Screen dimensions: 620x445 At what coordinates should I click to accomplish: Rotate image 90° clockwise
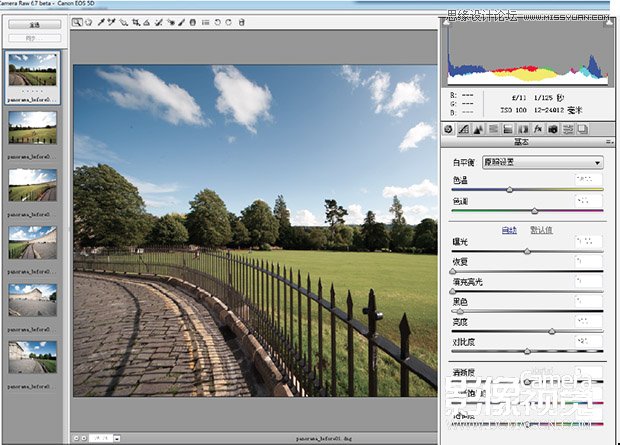[x=230, y=22]
